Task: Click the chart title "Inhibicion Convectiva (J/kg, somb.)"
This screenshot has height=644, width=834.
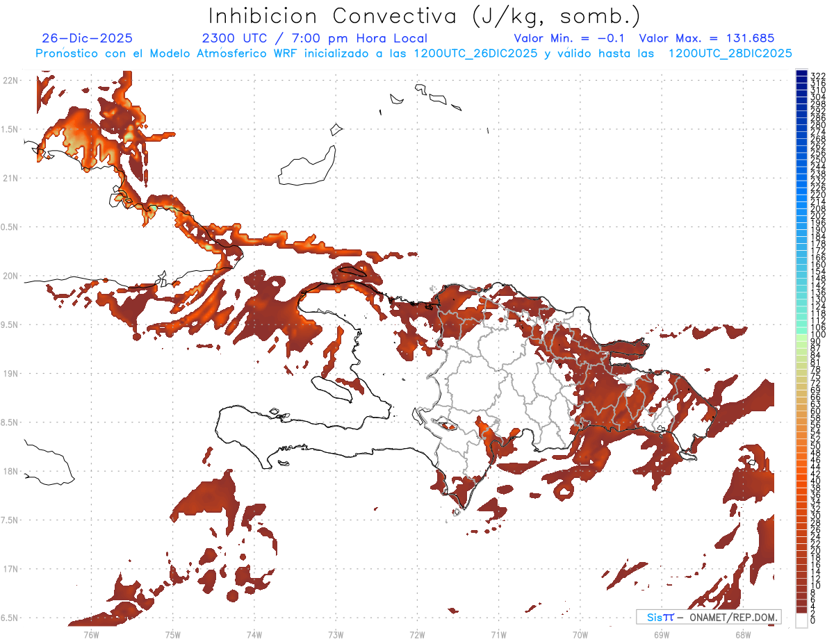Action: coord(425,16)
